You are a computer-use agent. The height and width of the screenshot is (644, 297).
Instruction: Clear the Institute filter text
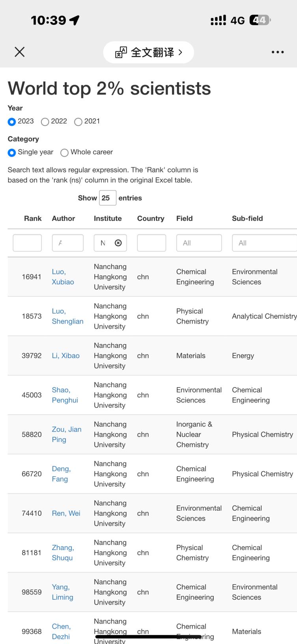[118, 243]
